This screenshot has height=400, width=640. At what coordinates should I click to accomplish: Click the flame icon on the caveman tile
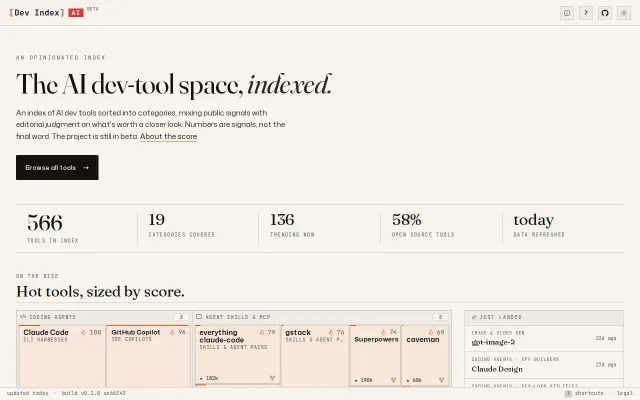(x=431, y=333)
